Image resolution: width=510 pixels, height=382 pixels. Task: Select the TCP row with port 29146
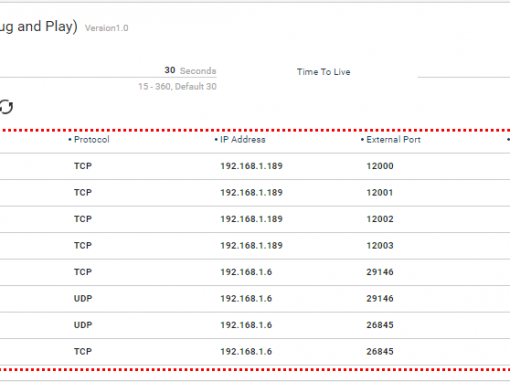click(255, 272)
